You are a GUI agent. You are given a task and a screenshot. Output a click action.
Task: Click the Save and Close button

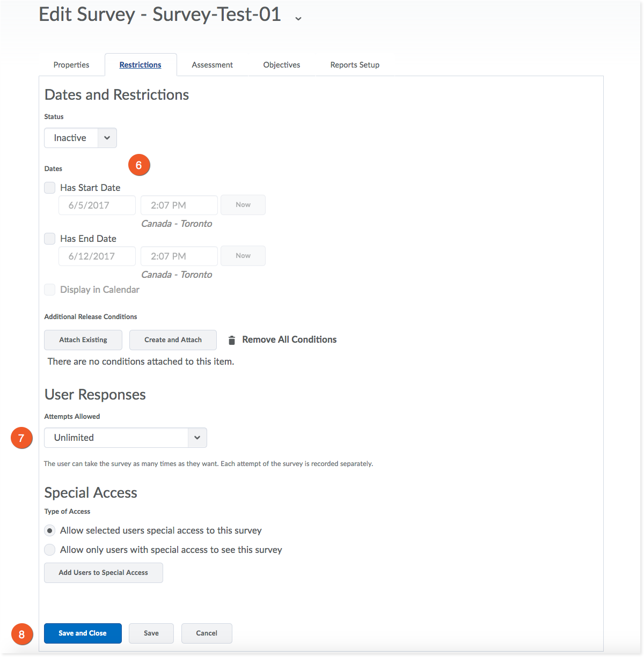coord(83,633)
